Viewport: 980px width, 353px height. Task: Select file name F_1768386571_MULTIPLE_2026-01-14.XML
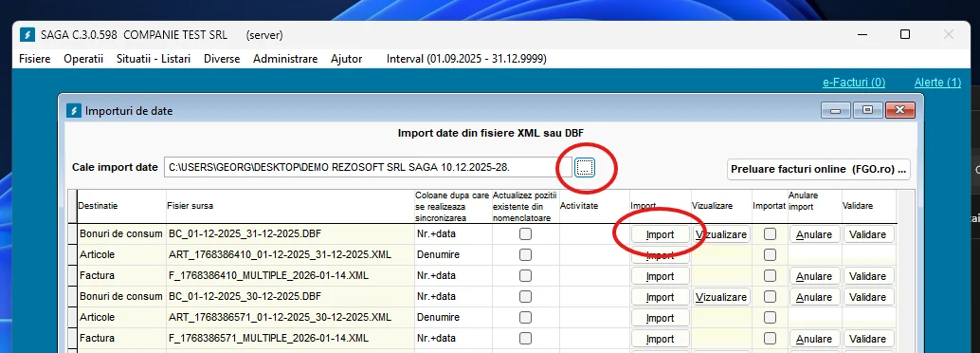coord(269,338)
